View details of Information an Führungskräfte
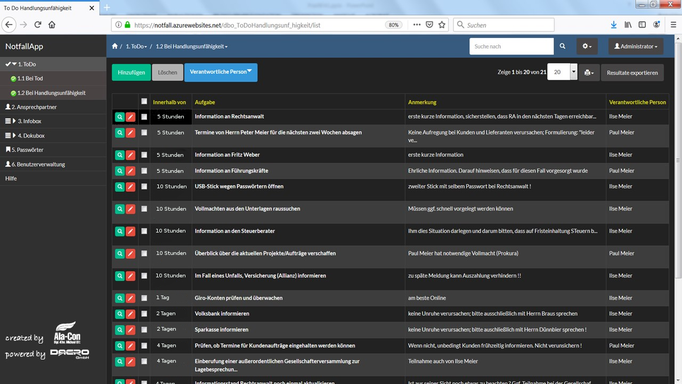682x384 pixels. pos(119,171)
